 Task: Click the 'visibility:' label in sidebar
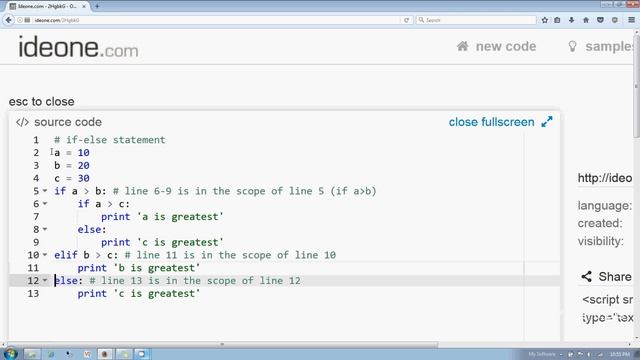[601, 241]
